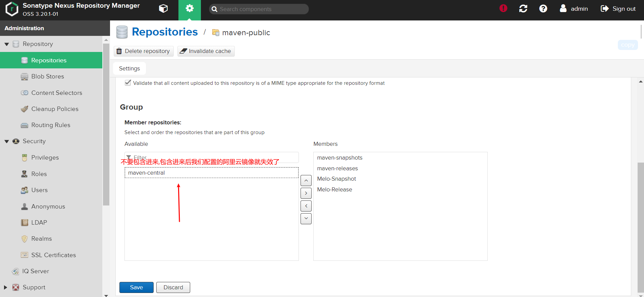
Task: Select Melo-Release in Members list
Action: pos(400,189)
